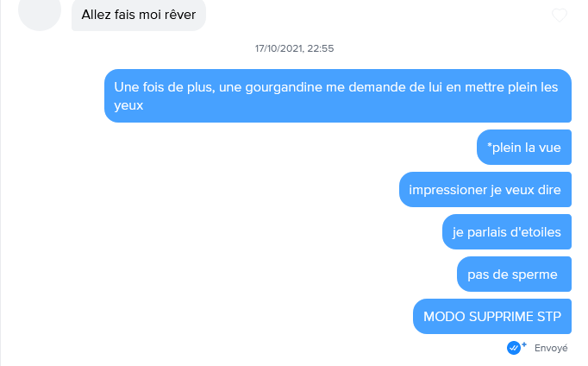Click the 17/10/2021, 22:55 timestamp
This screenshot has height=366, width=588.
tap(294, 48)
